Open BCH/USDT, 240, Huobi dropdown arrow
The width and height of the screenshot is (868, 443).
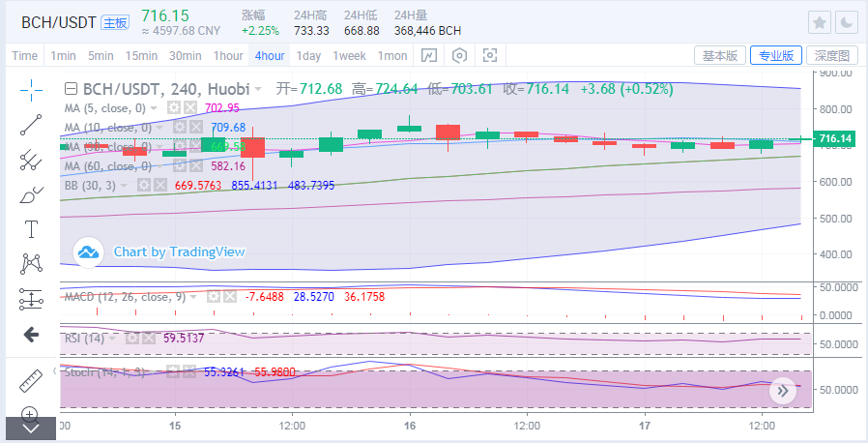[x=257, y=89]
